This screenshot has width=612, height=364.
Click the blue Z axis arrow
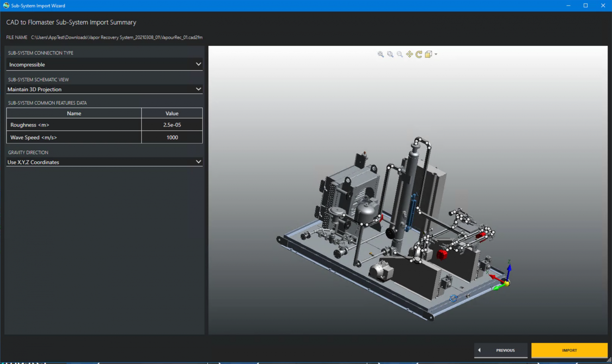509,268
